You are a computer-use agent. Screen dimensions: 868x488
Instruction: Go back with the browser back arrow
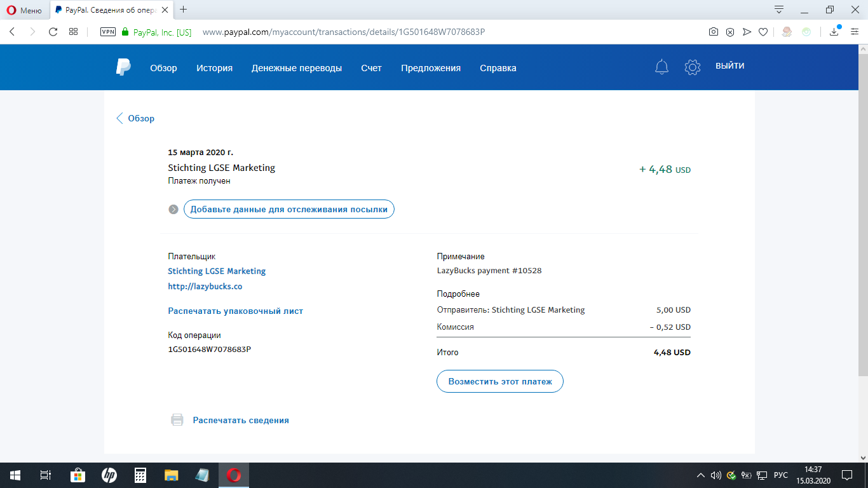pyautogui.click(x=11, y=32)
